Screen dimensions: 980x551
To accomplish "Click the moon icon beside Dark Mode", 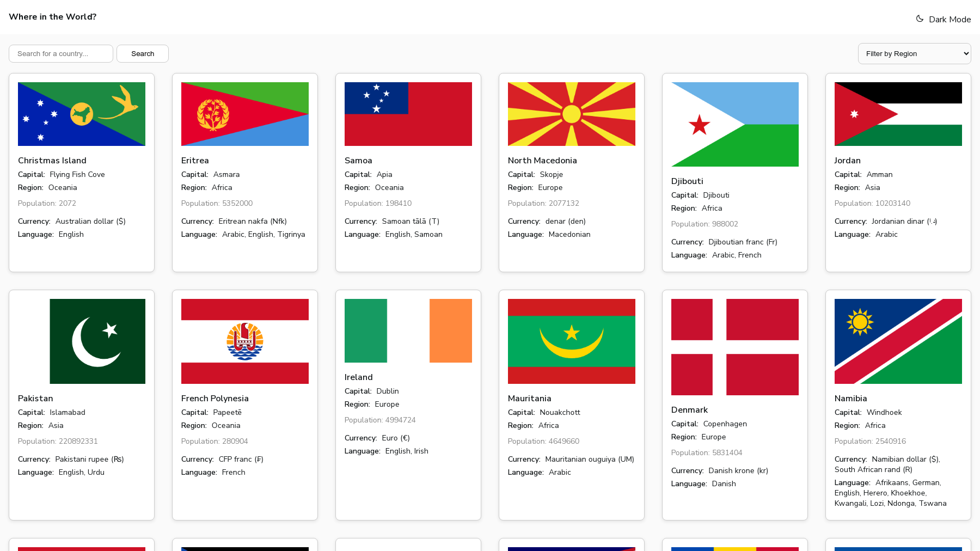I will pyautogui.click(x=920, y=19).
